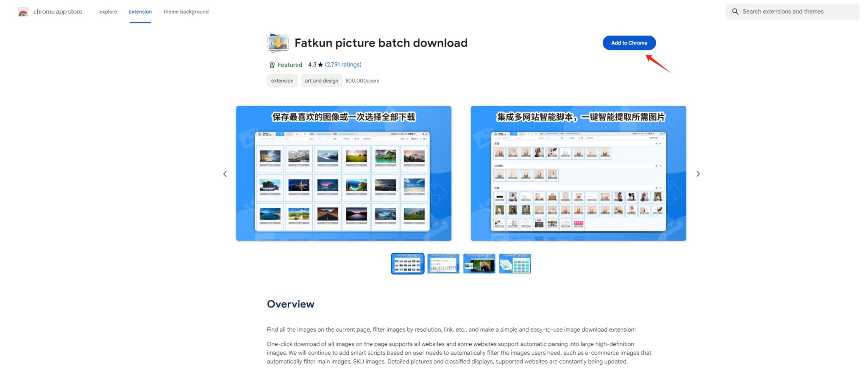This screenshot has width=868, height=382.
Task: Click the search extensions and themes field
Action: pyautogui.click(x=793, y=11)
